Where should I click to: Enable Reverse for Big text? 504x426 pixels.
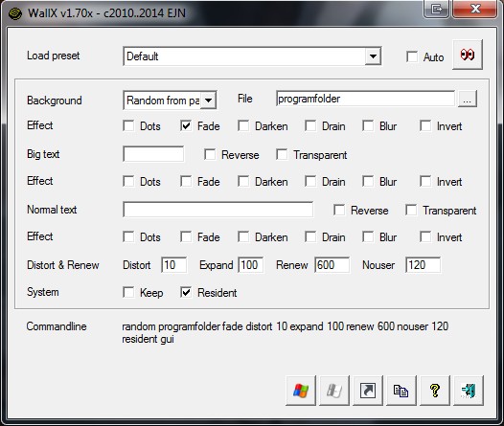pos(210,154)
